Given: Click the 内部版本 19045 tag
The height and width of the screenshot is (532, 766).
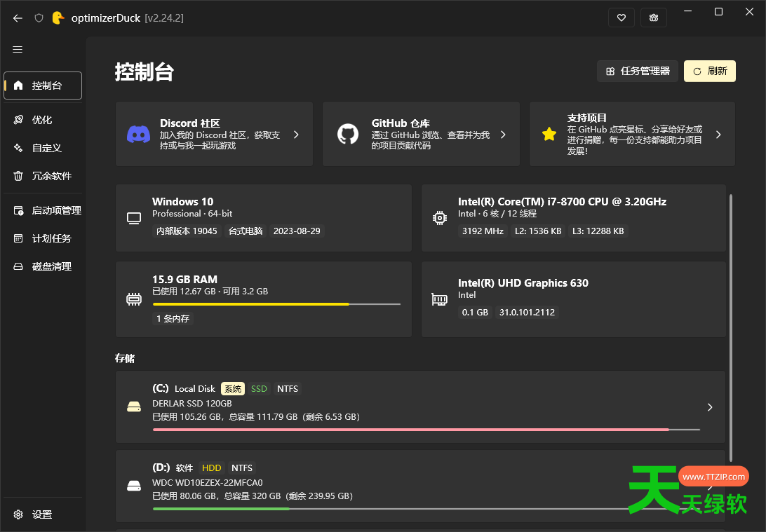Looking at the screenshot, I should (x=187, y=231).
